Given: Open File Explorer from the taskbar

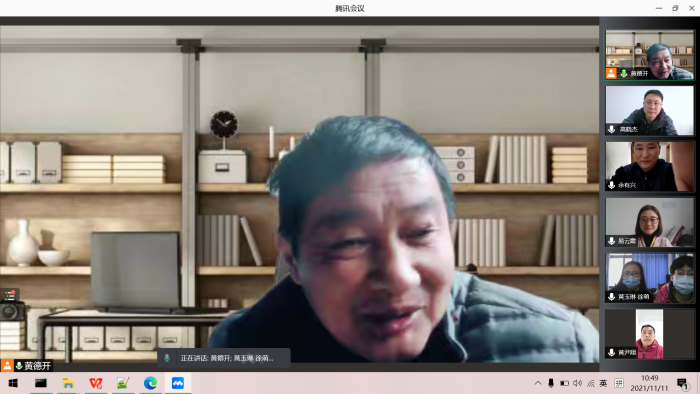Looking at the screenshot, I should tap(68, 383).
